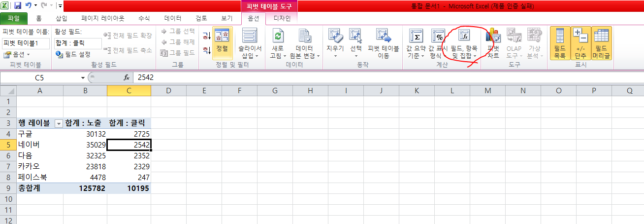Open the 파일 tab
Viewport: 644px width, 224px height.
[x=14, y=19]
